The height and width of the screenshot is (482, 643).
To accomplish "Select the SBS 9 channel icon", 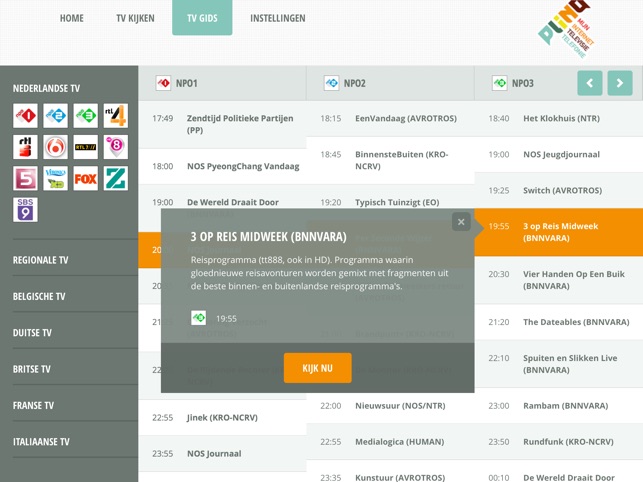I will pos(25,210).
